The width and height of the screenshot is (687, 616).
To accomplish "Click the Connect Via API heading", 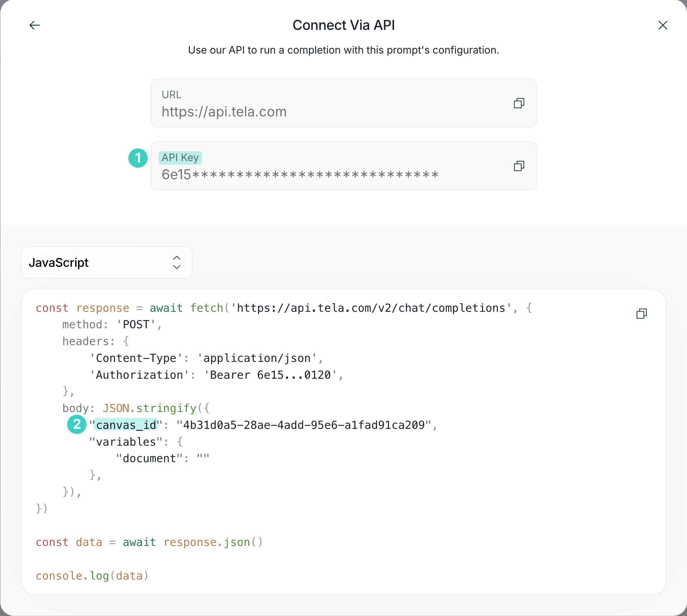I will tap(343, 25).
